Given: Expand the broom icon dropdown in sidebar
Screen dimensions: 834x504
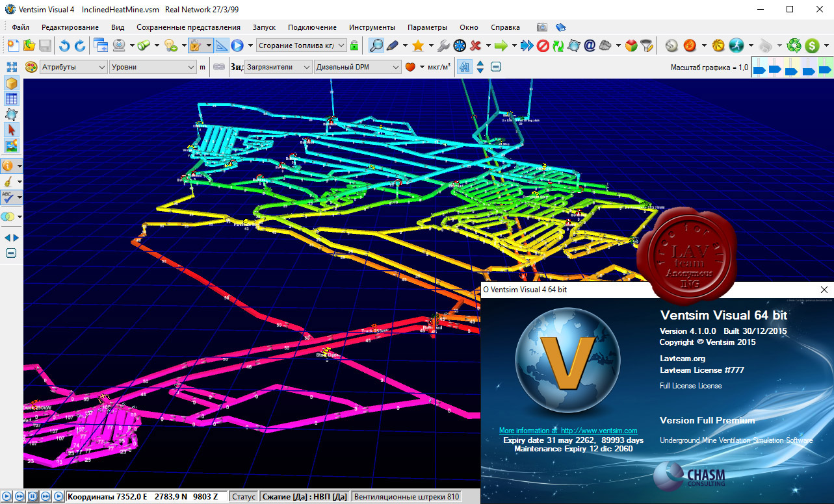Looking at the screenshot, I should pos(20,182).
